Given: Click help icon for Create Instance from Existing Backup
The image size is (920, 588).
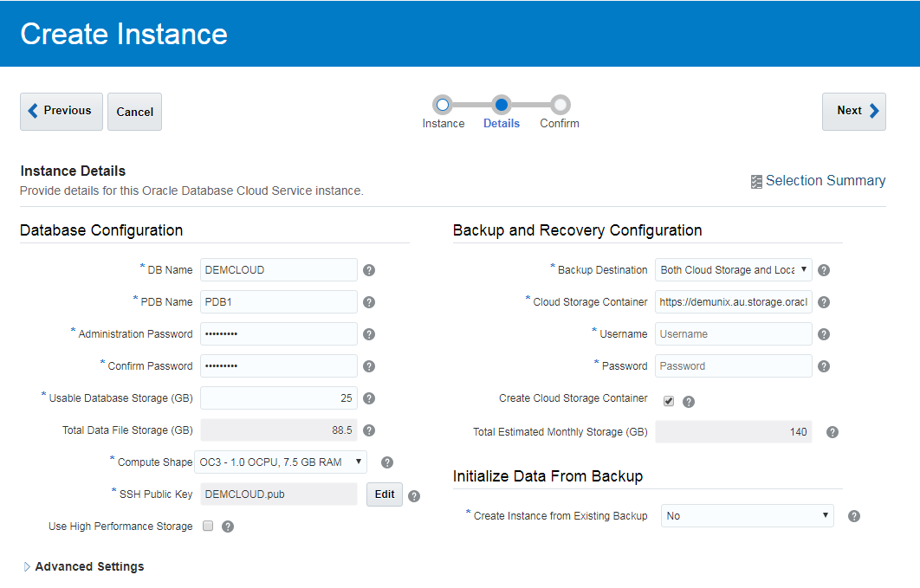Looking at the screenshot, I should click(x=854, y=516).
